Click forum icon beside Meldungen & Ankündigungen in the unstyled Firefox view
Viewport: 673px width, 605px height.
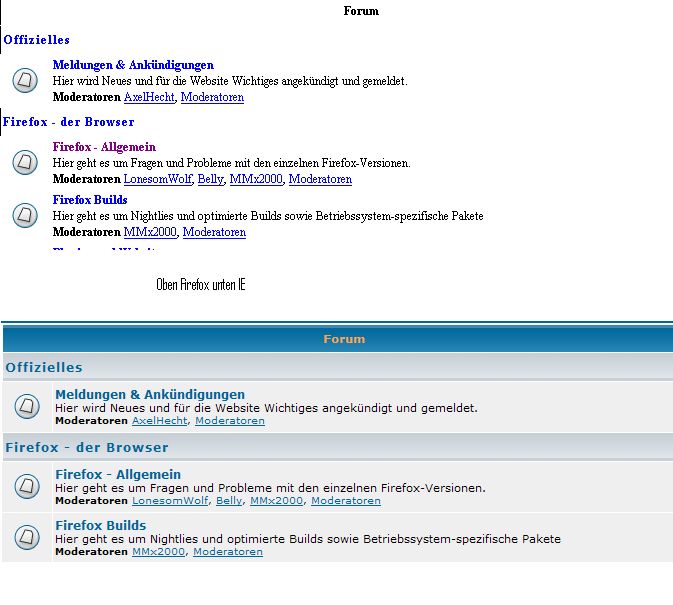coord(25,80)
